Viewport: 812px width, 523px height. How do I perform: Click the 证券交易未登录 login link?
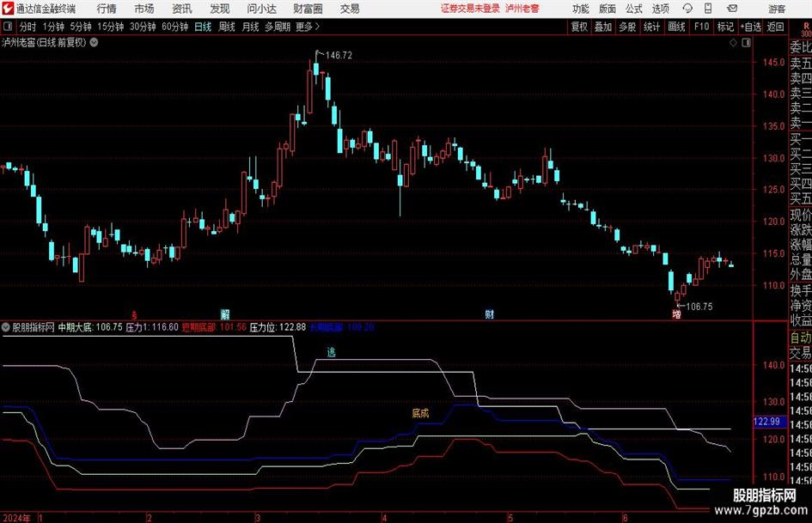470,9
